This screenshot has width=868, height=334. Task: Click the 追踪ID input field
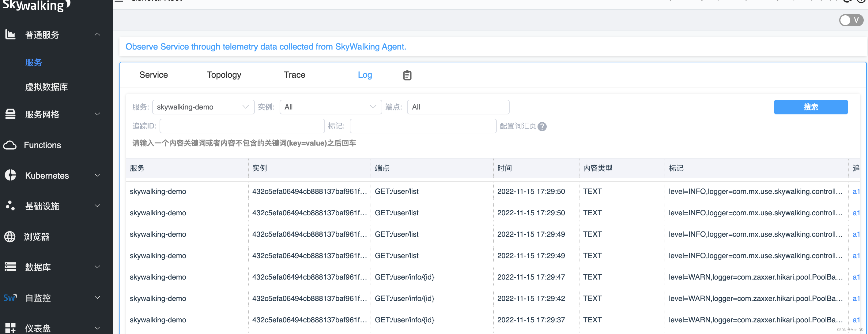(242, 126)
